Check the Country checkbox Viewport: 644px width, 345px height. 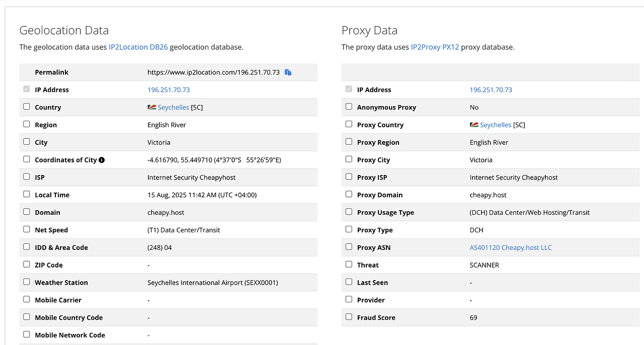(x=27, y=107)
